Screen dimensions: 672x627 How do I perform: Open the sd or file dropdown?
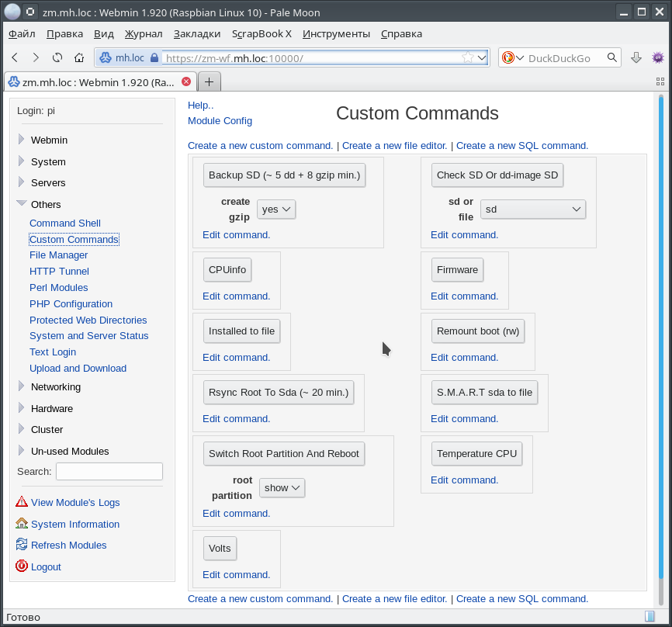(533, 209)
